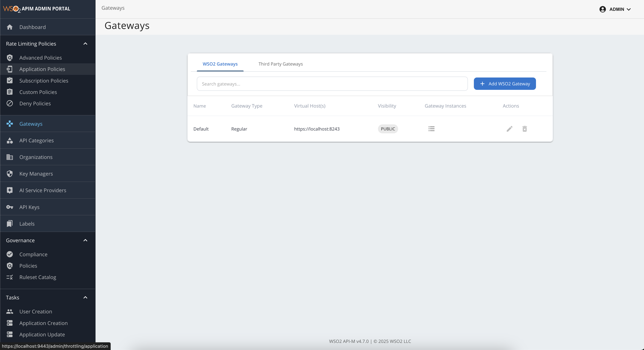This screenshot has width=644, height=350.
Task: Click the Actions column header
Action: pos(511,106)
